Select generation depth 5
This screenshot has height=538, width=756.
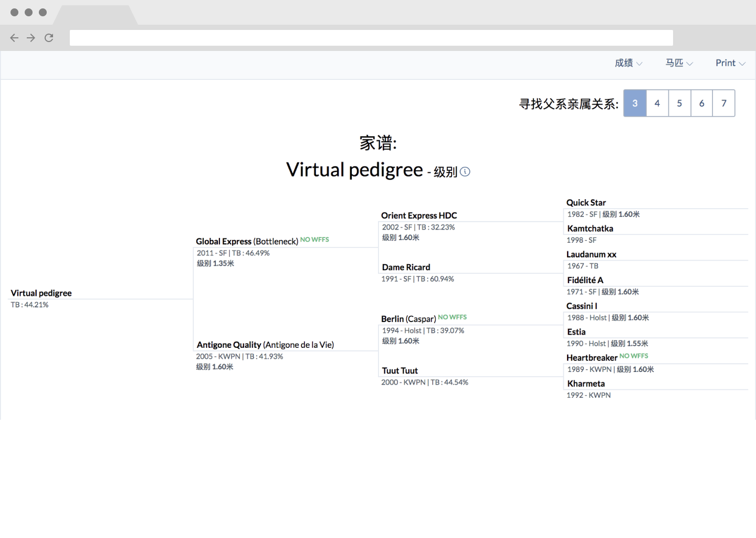point(679,103)
